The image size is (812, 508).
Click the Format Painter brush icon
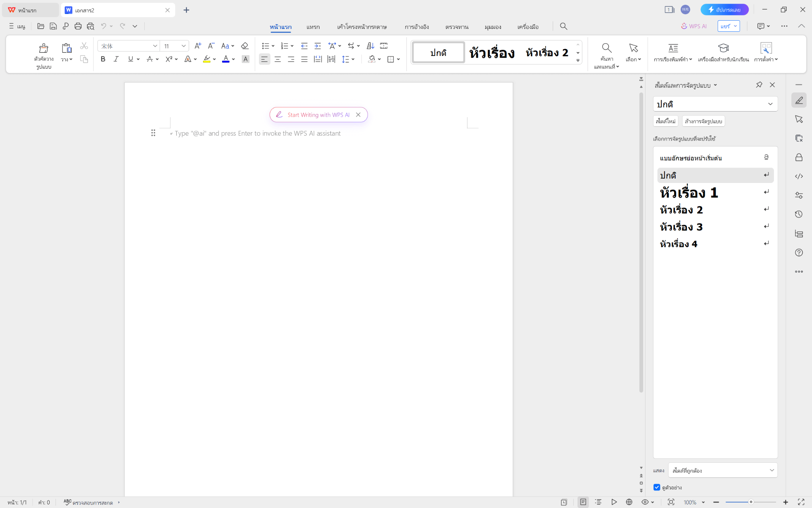pyautogui.click(x=44, y=48)
